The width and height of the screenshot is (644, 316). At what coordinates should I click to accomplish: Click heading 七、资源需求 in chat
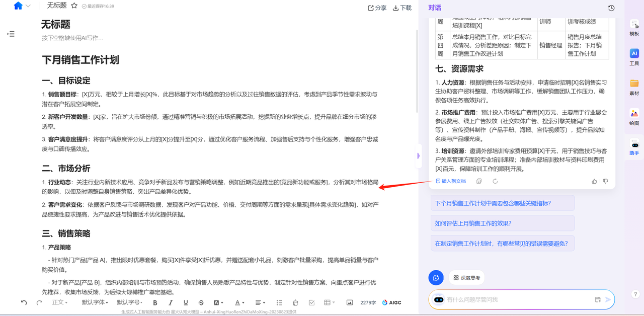459,68
